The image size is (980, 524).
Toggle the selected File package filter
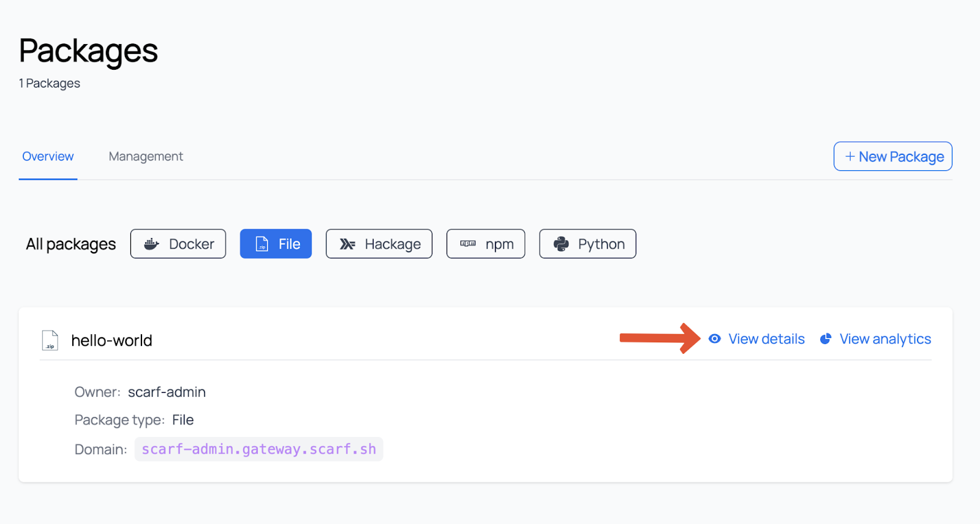click(x=276, y=244)
